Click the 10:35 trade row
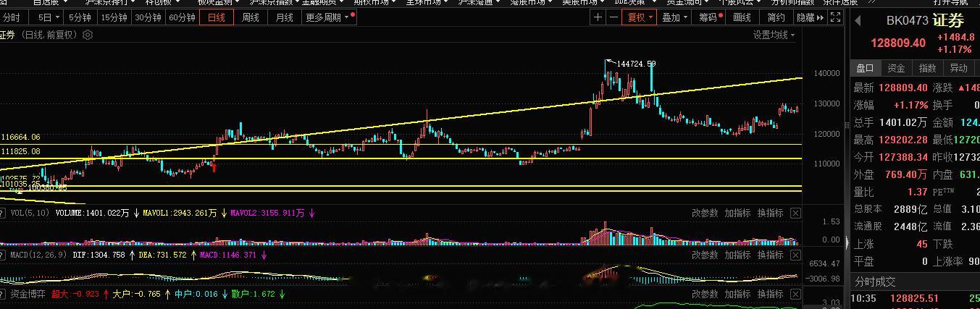Viewport: 980px width, 309px height. click(916, 298)
